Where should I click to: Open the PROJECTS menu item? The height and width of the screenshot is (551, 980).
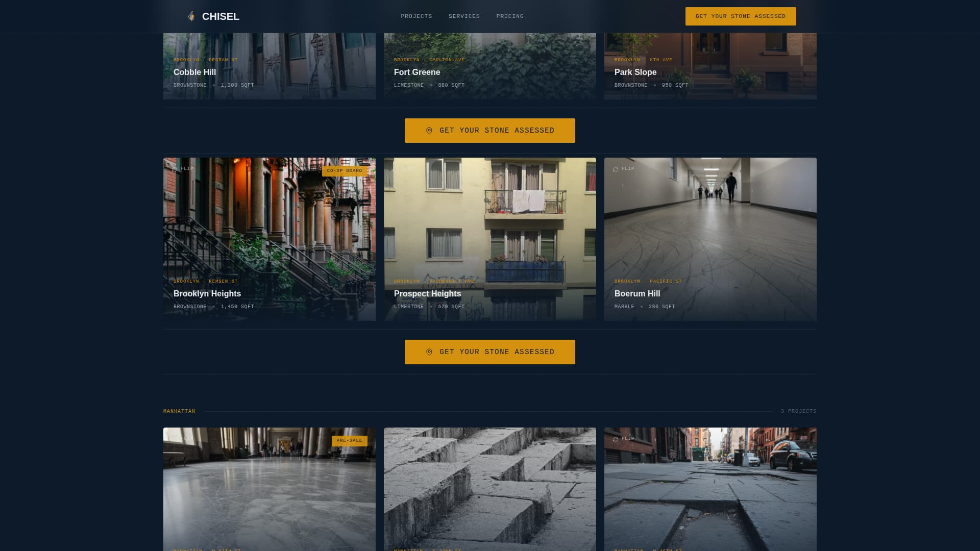pos(416,16)
